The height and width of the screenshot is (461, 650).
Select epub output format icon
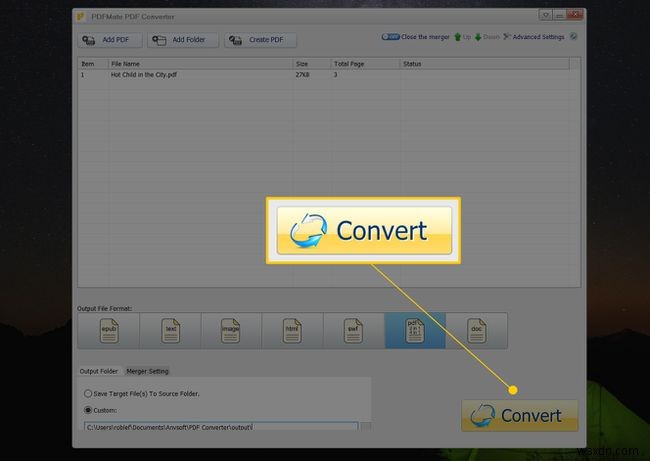click(109, 331)
